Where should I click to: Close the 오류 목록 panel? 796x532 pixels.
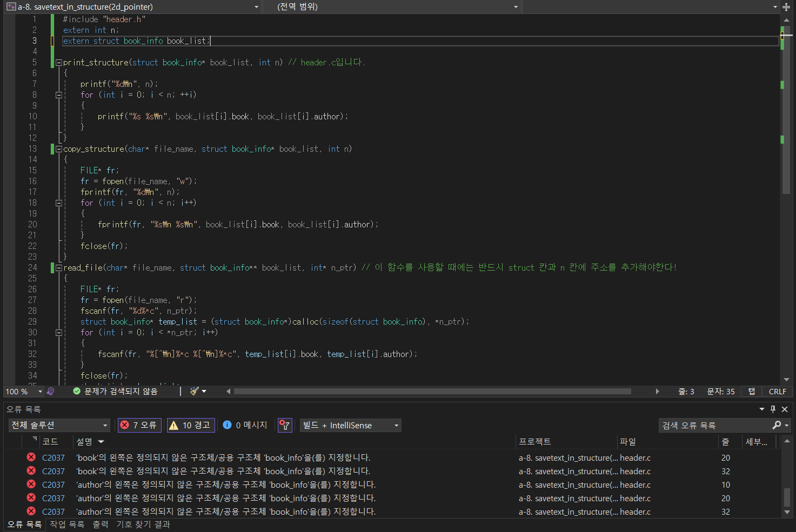tap(785, 409)
